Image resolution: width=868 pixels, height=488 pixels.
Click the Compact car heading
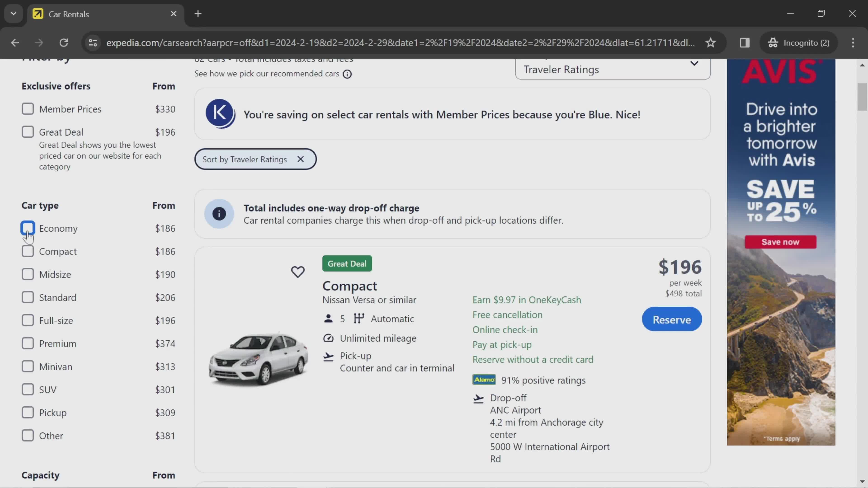(x=349, y=286)
